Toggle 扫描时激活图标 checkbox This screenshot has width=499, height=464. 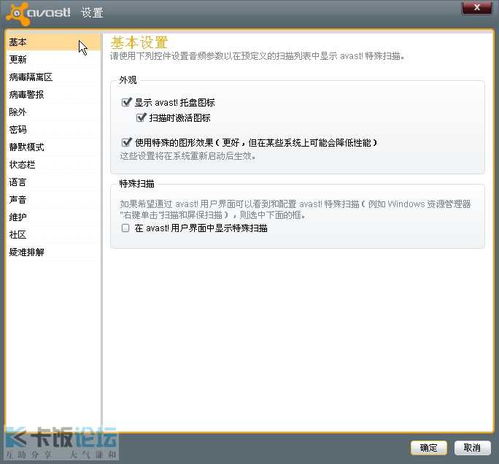[141, 117]
